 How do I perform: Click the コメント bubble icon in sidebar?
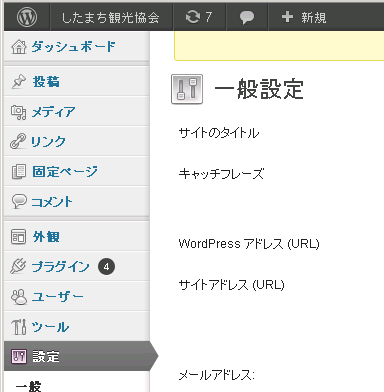(19, 202)
